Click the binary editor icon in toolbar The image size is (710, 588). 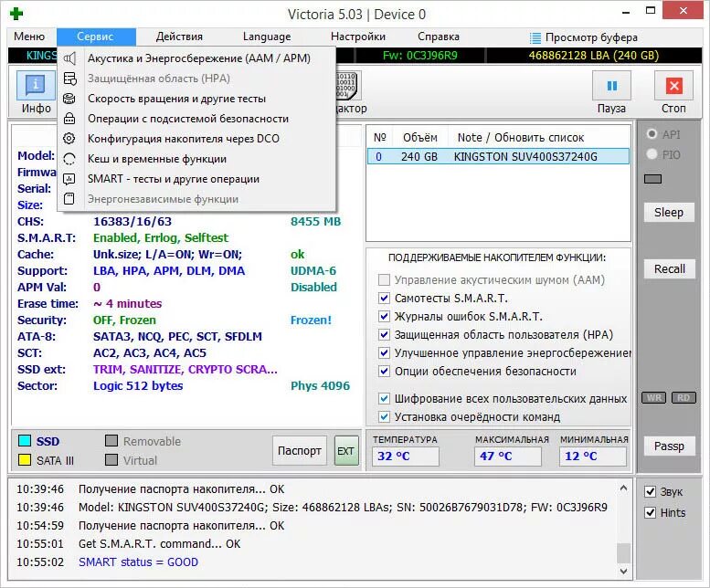pos(346,86)
